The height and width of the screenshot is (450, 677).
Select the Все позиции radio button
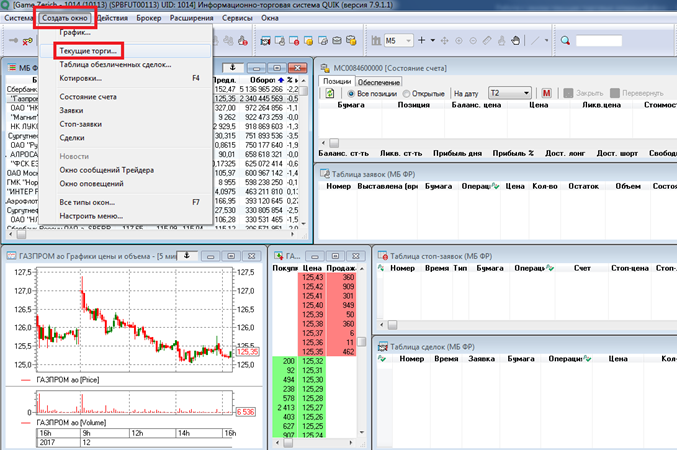pyautogui.click(x=351, y=93)
